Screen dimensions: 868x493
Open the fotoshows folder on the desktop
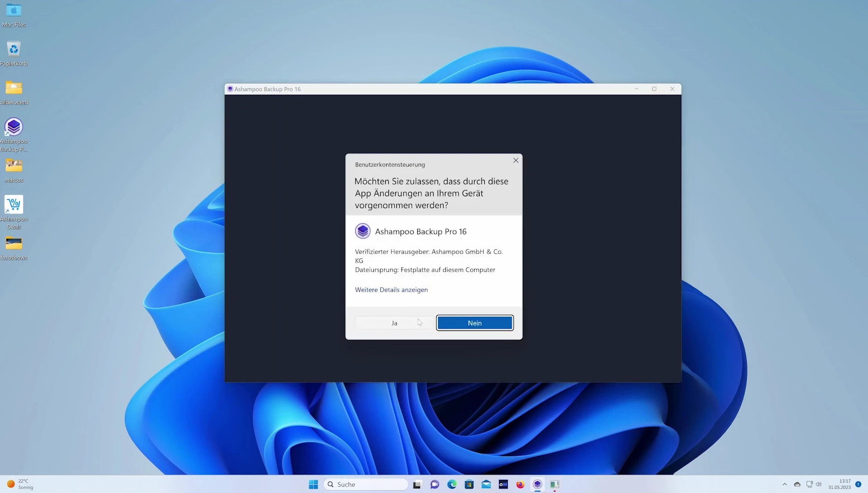click(x=14, y=244)
